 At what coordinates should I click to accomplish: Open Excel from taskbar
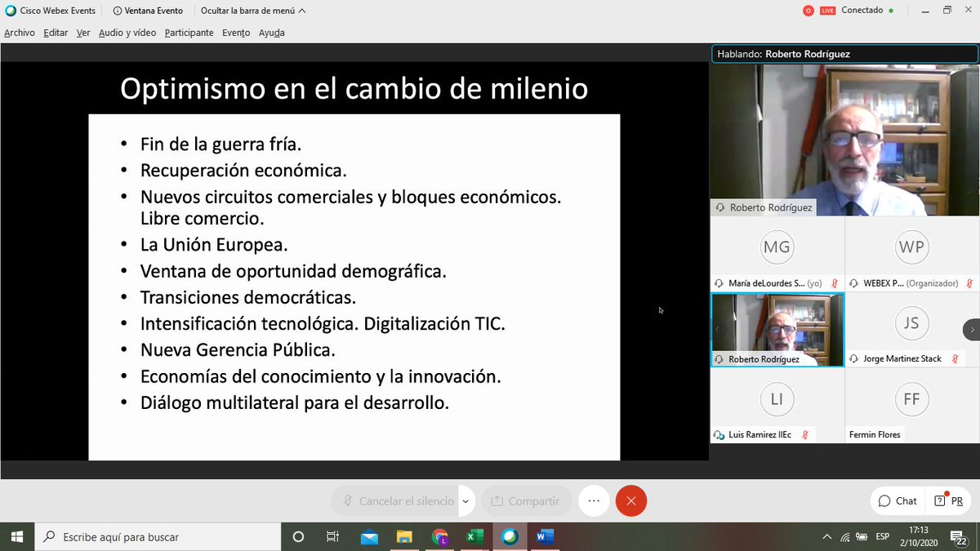click(x=474, y=536)
